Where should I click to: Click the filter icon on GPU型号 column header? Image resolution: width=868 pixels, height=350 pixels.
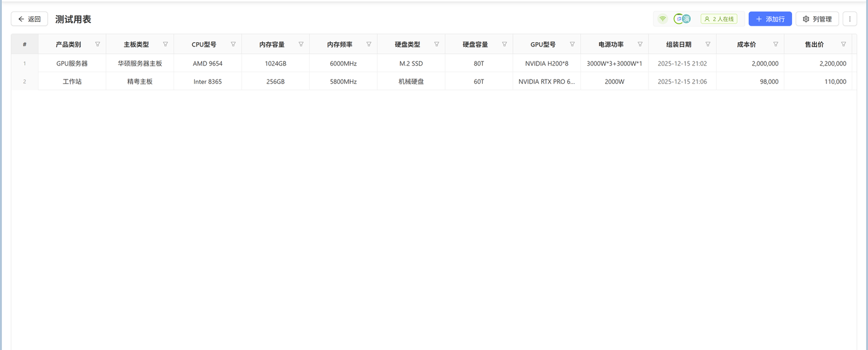pyautogui.click(x=572, y=43)
